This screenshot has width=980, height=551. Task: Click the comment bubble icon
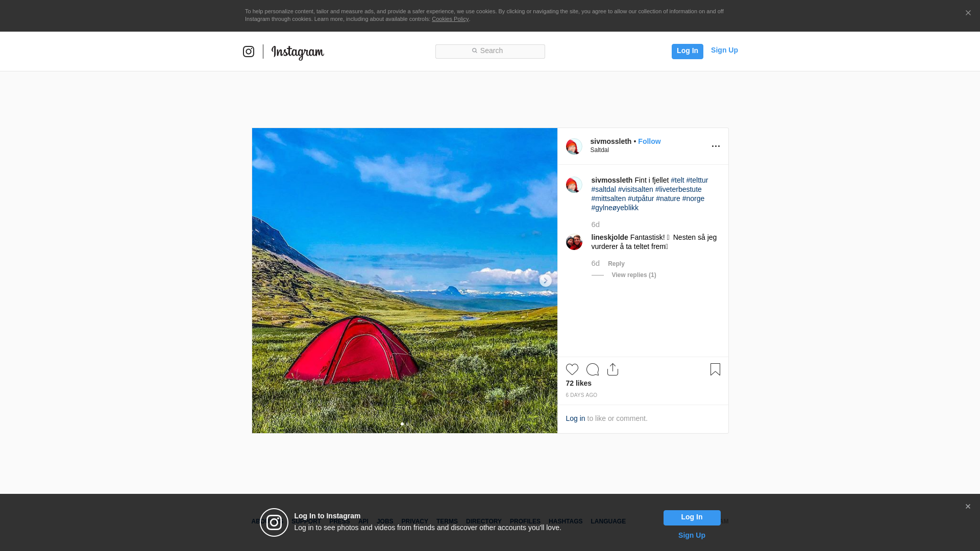592,369
